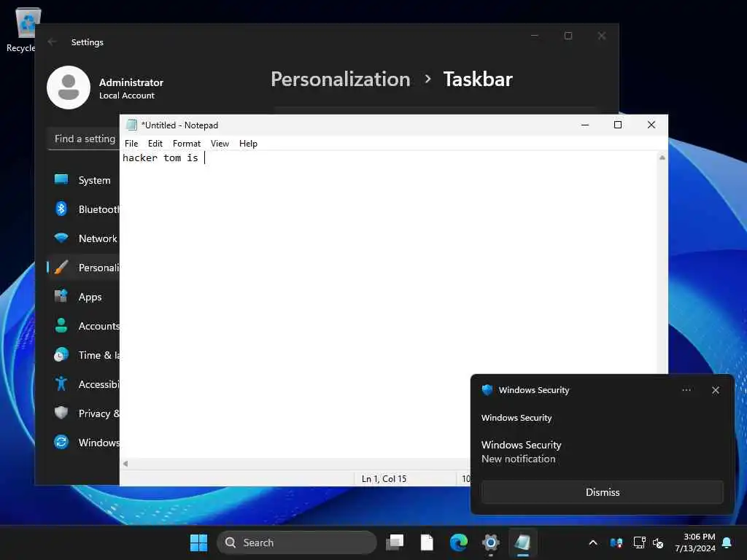Click the System icon in Settings sidebar
Image resolution: width=747 pixels, height=560 pixels.
tap(61, 179)
